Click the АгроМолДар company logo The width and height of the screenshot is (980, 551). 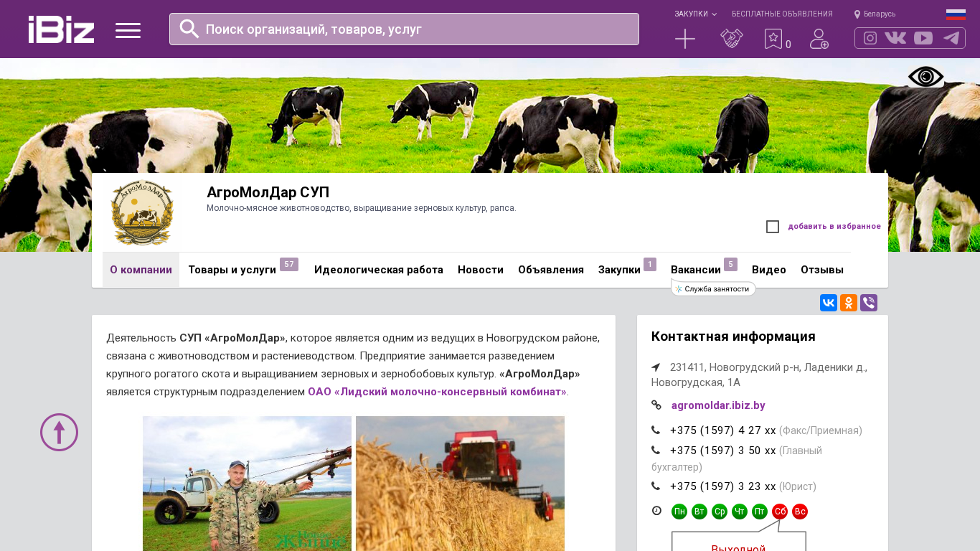[142, 213]
